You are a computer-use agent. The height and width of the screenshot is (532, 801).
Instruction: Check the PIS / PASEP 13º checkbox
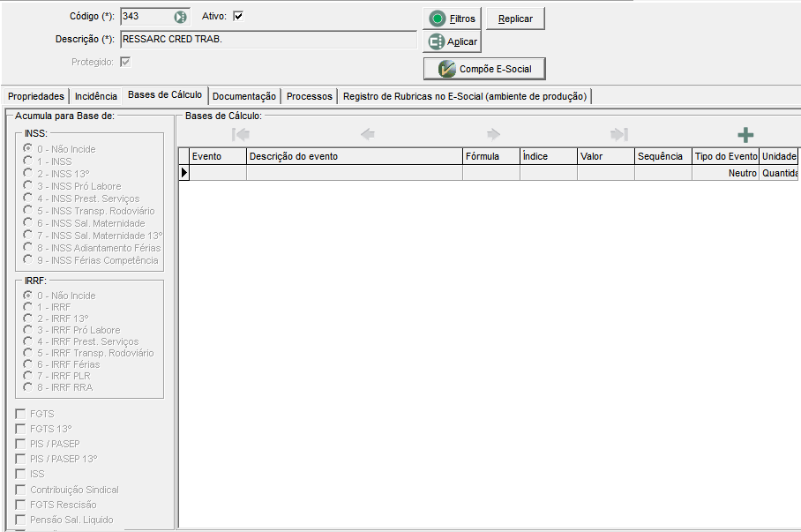(20, 459)
